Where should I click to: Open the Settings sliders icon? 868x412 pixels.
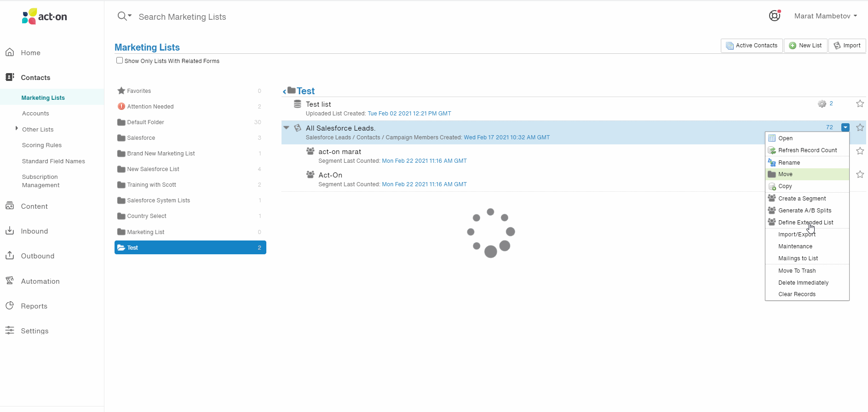click(x=10, y=331)
